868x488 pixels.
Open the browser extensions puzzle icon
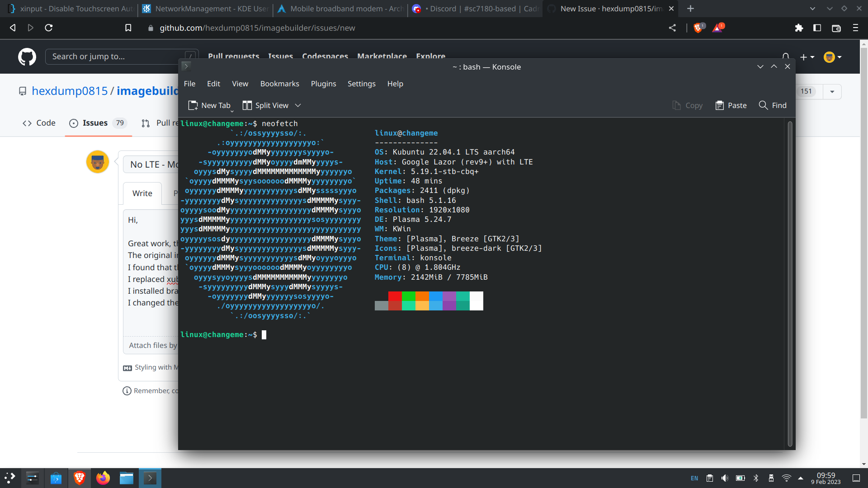coord(799,28)
